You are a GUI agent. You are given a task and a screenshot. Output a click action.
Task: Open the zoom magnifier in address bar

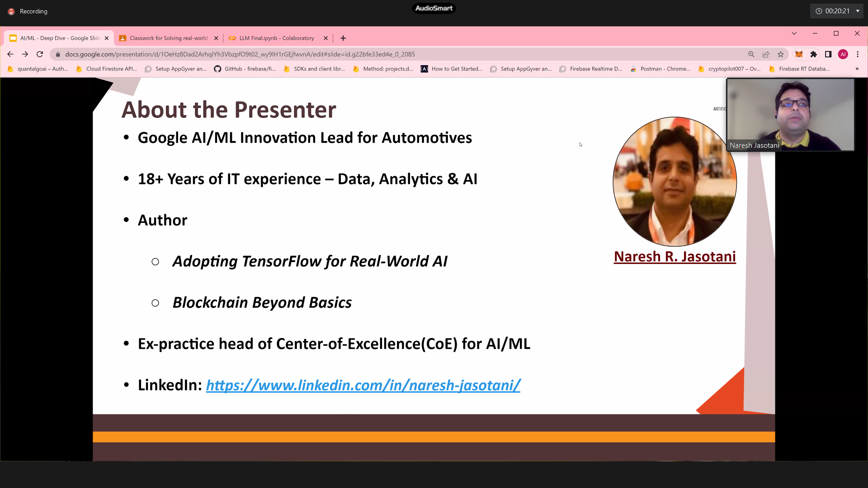[751, 54]
